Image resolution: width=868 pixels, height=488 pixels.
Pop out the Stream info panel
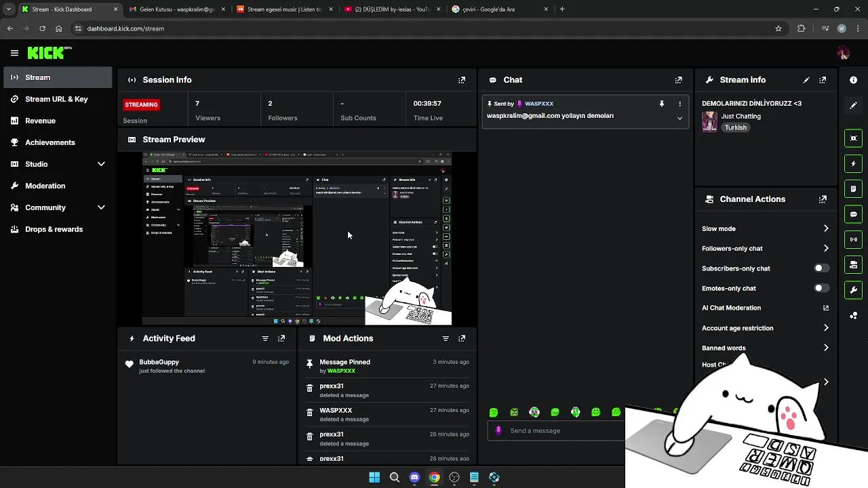click(x=823, y=80)
